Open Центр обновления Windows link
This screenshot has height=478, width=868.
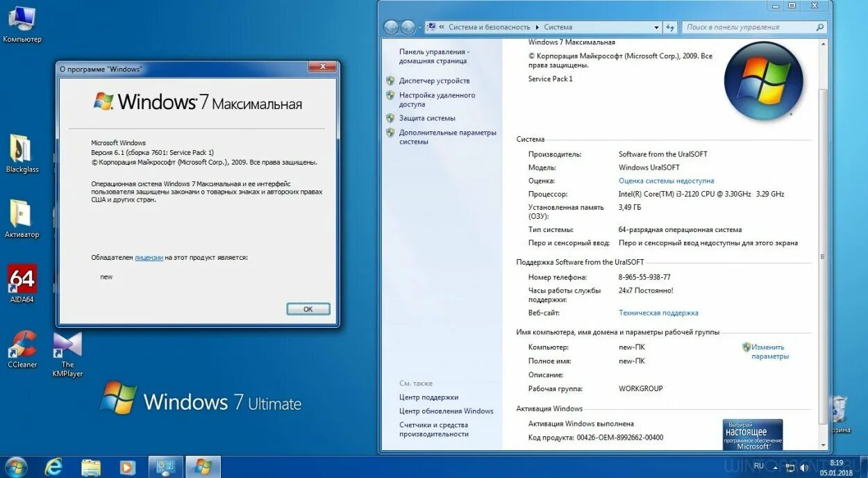point(446,411)
